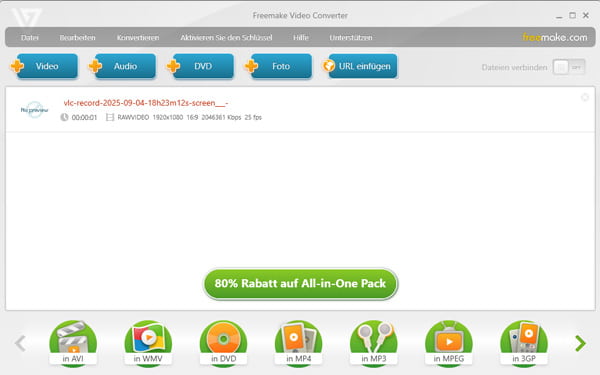Choose the in MPEG output icon

[449, 343]
